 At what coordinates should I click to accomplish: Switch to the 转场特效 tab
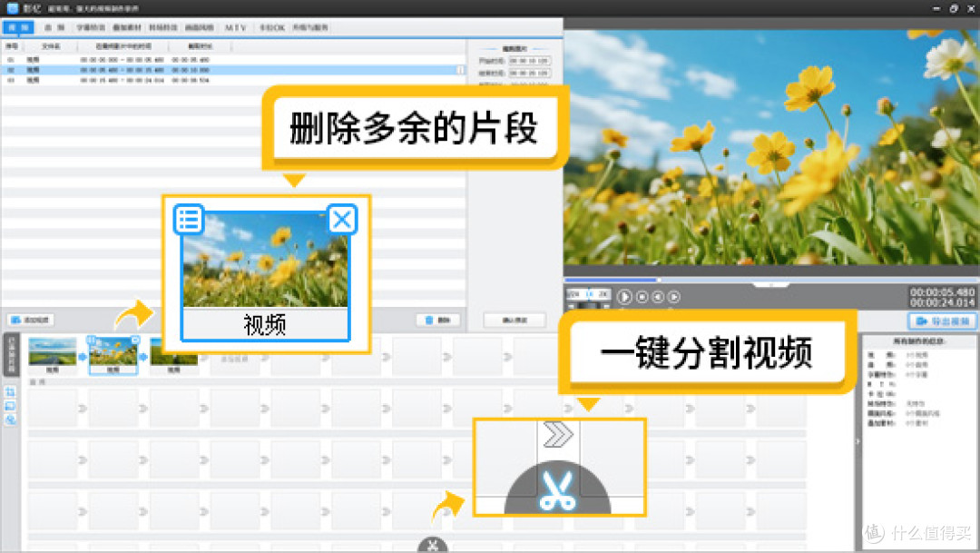point(163,27)
